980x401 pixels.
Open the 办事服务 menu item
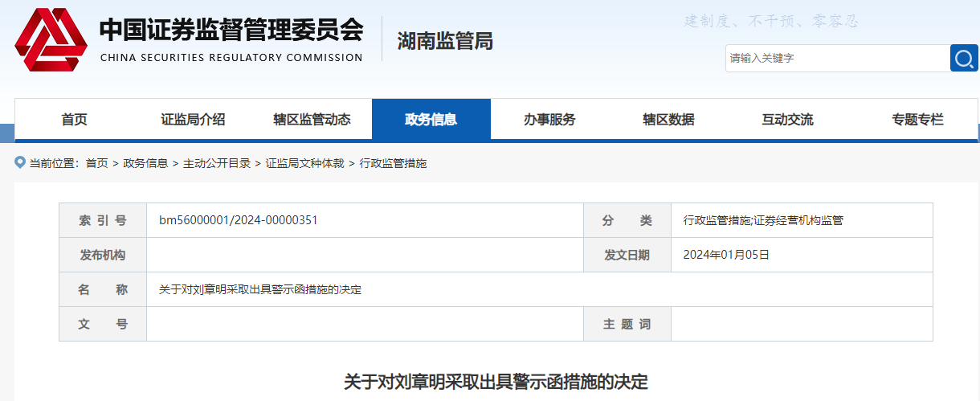549,120
